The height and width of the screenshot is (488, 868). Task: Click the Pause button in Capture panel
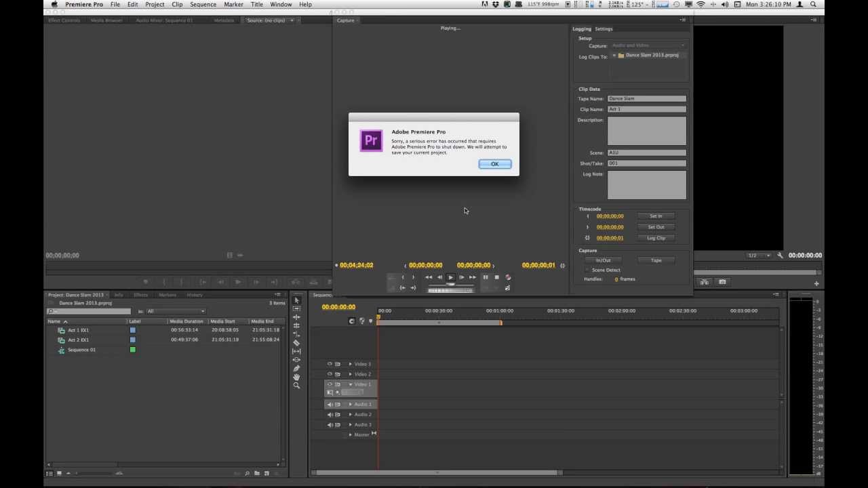coord(486,277)
